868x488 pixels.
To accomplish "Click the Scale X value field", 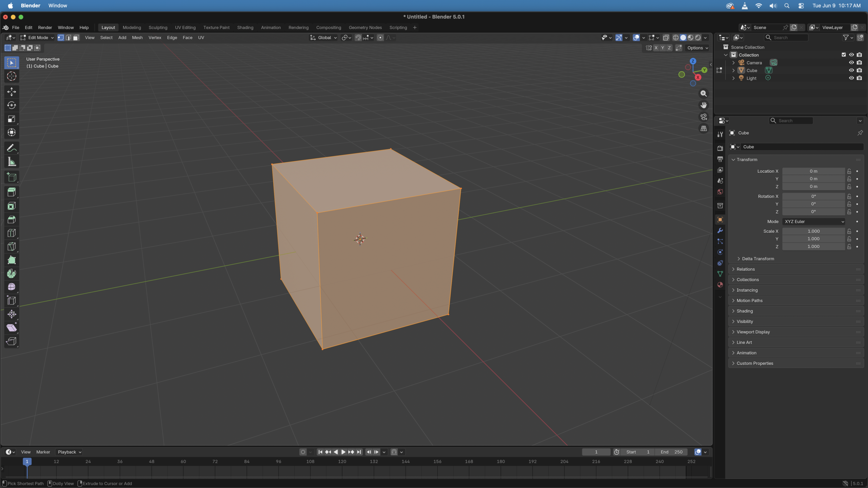I will click(x=813, y=231).
